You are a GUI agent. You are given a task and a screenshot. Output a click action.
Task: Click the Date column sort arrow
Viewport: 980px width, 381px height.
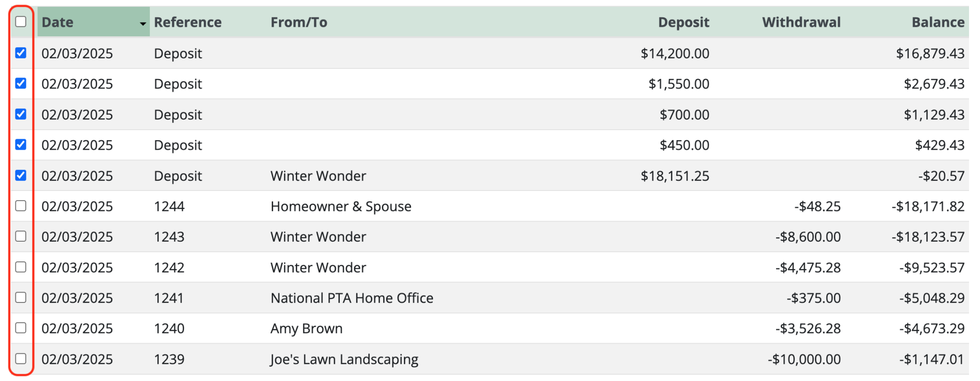tap(143, 23)
